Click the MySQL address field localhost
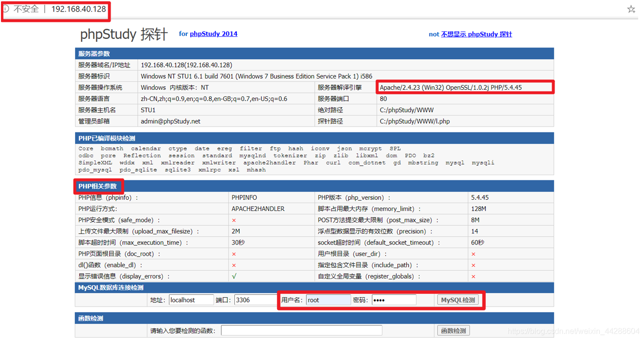 point(191,300)
